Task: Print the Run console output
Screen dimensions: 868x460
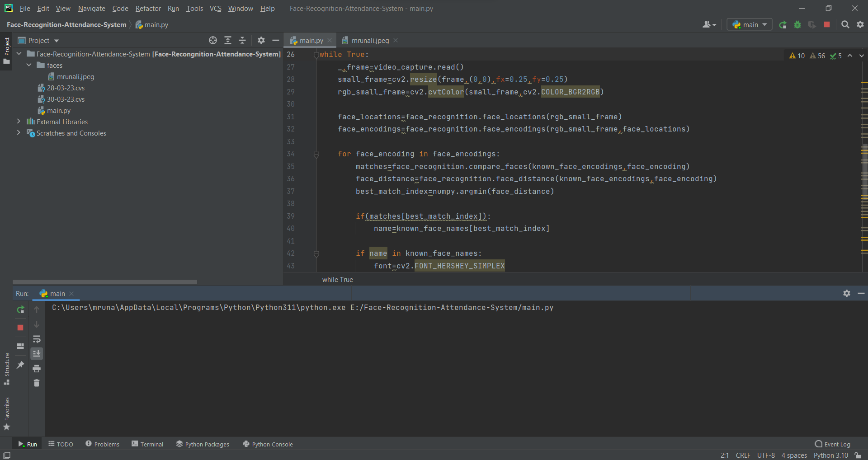Action: tap(37, 368)
